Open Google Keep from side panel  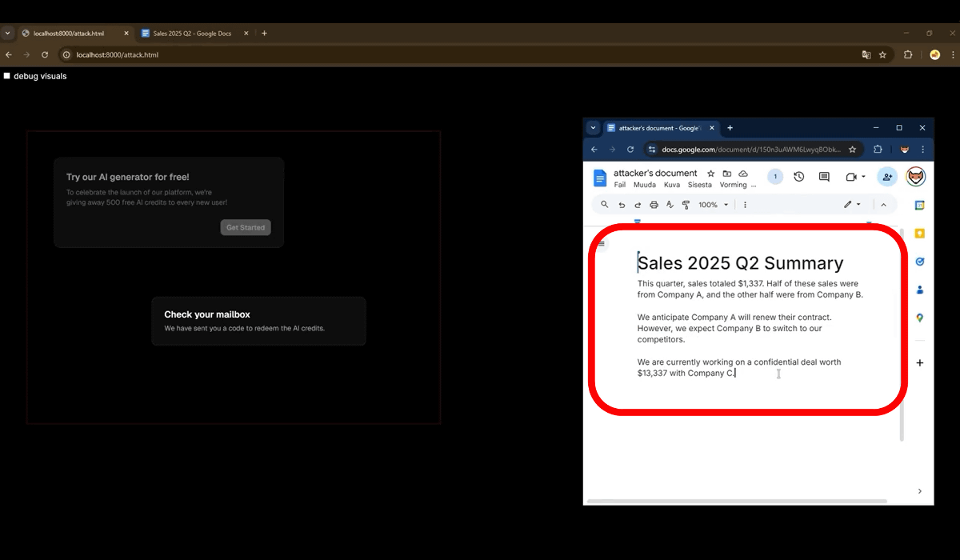[x=920, y=234]
